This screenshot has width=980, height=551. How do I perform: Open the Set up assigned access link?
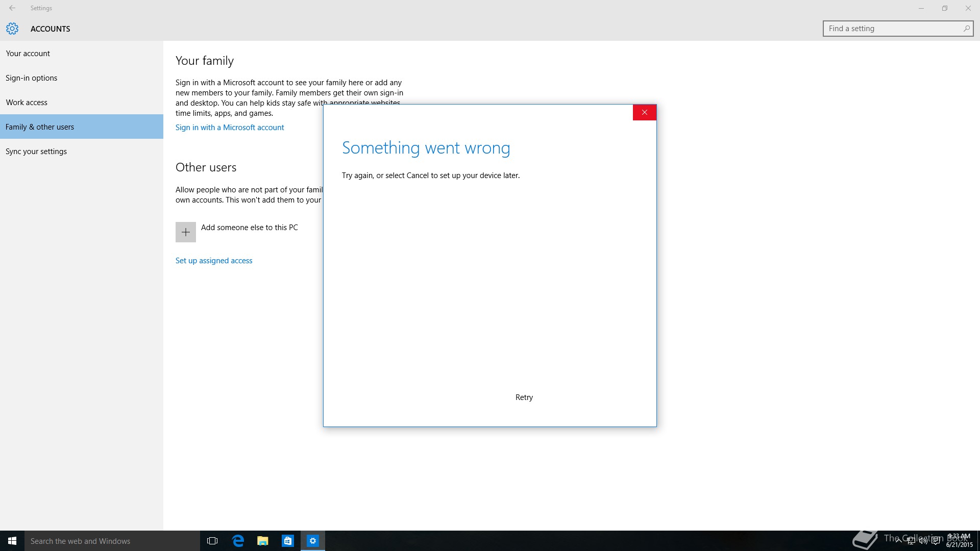tap(214, 261)
